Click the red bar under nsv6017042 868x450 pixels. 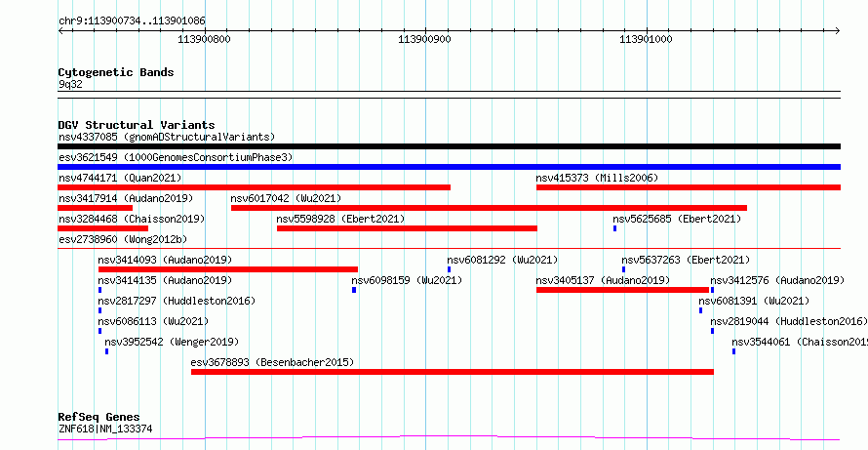point(489,208)
